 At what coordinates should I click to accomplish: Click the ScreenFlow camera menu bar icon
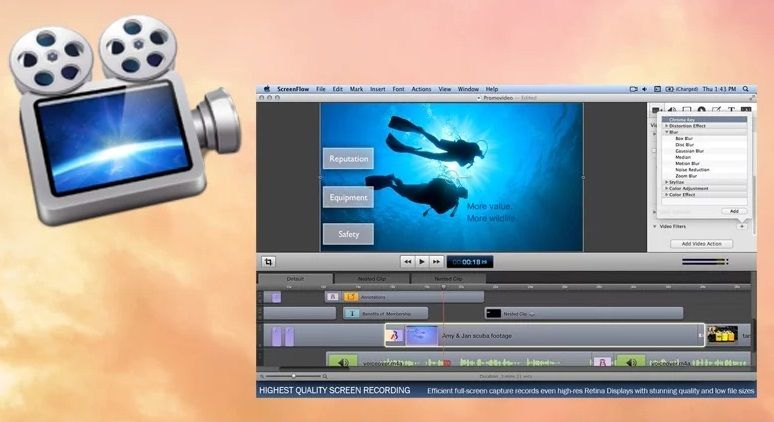coord(634,89)
